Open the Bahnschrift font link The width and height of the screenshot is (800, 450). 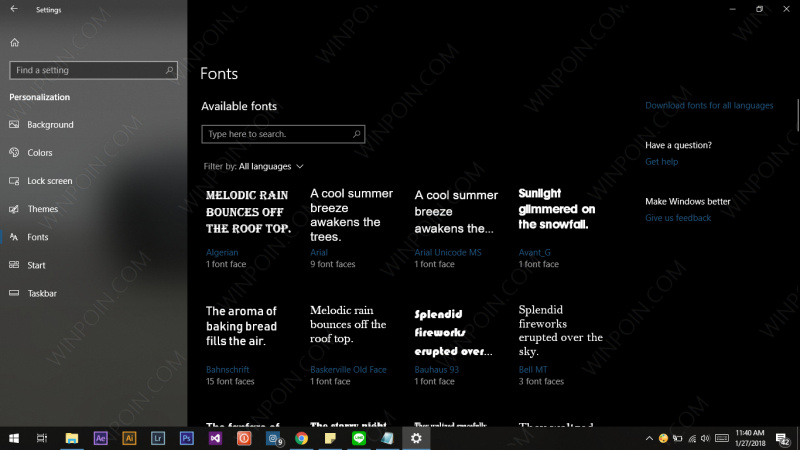[228, 369]
